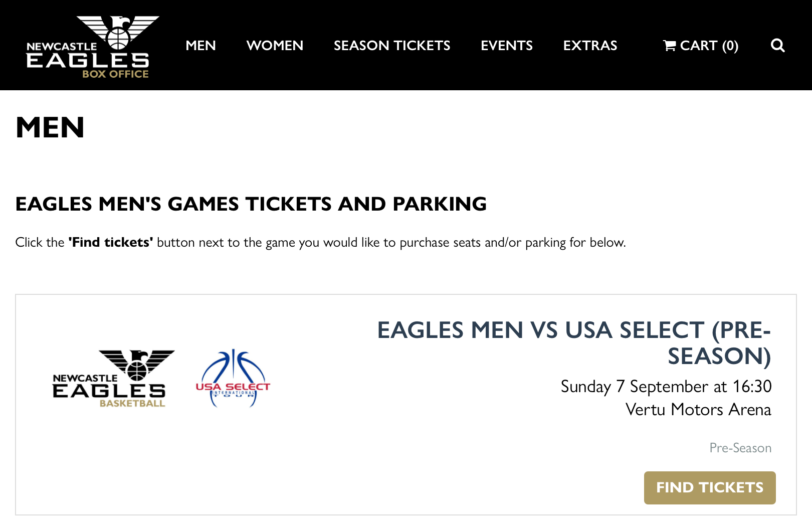
Task: Click the bold 'Find tickets' instruction text
Action: click(111, 243)
